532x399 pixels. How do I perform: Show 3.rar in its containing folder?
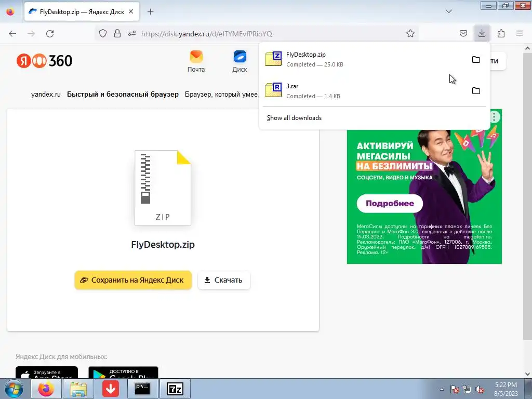pos(476,90)
